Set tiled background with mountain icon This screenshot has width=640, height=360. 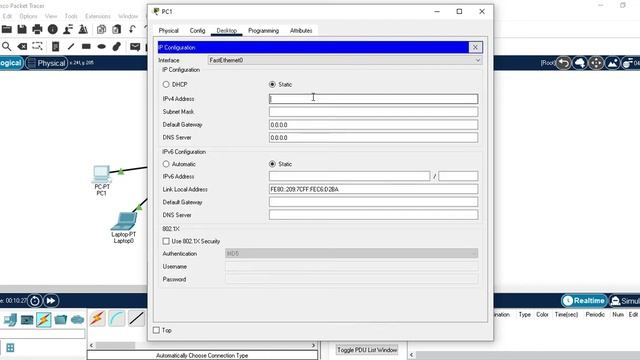click(612, 63)
